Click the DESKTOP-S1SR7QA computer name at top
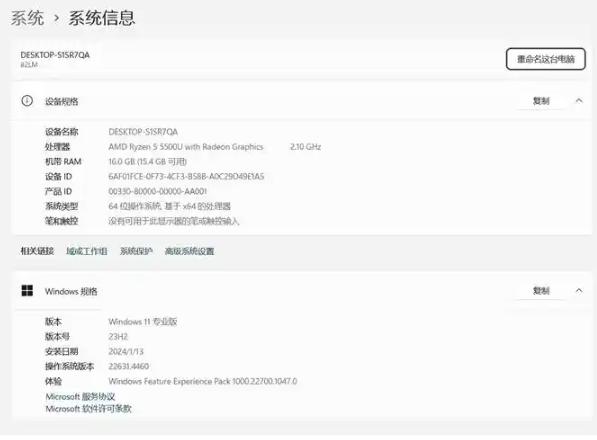597x440 pixels. [55, 55]
